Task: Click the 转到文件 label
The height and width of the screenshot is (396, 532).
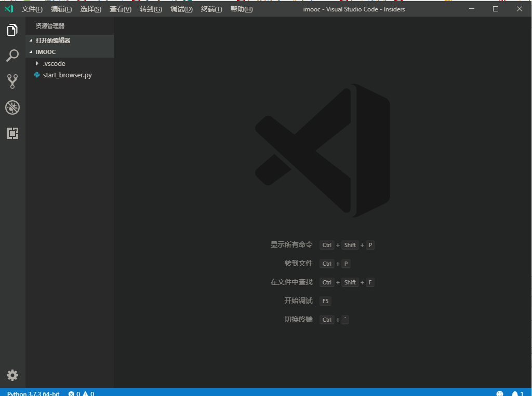Action: point(299,264)
